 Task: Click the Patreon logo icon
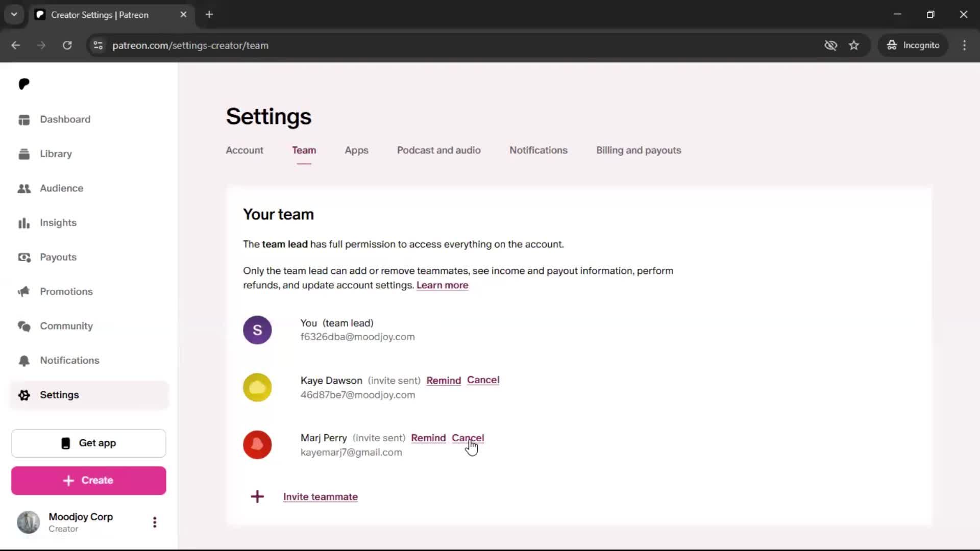tap(24, 84)
